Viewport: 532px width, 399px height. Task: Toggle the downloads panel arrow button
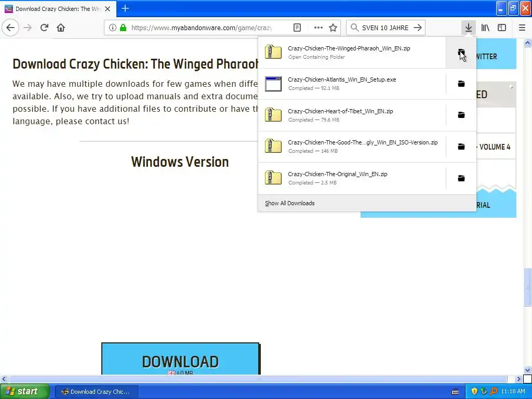click(x=469, y=28)
